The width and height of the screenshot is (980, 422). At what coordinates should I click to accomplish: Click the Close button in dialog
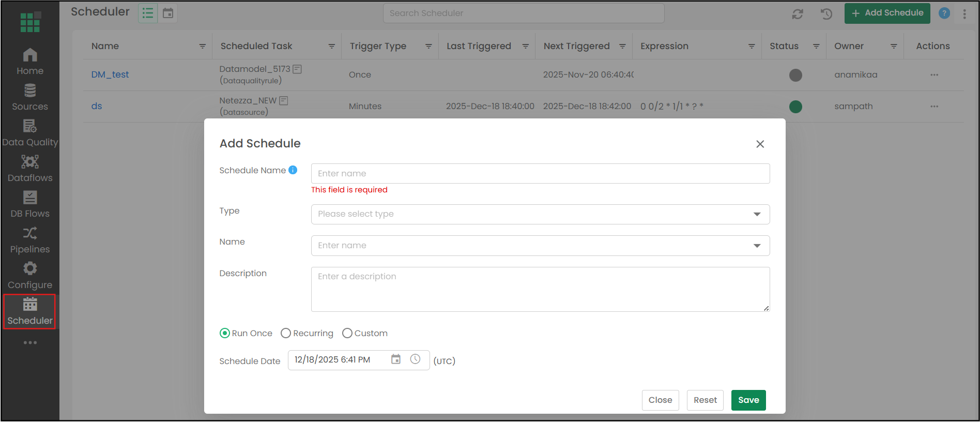660,400
